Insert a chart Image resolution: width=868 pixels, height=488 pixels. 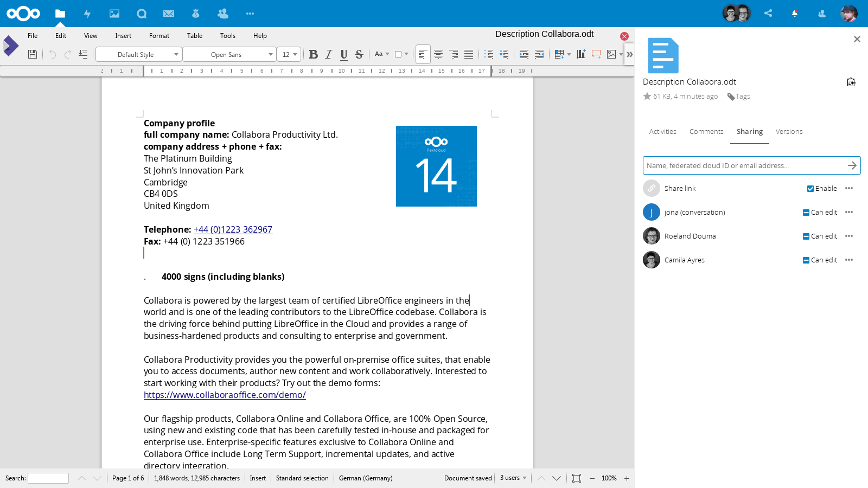click(581, 54)
